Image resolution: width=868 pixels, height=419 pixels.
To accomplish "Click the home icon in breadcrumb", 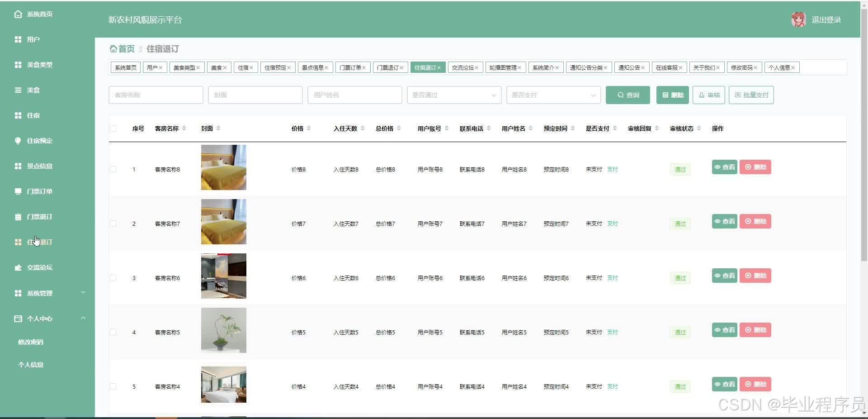I will click(x=113, y=48).
